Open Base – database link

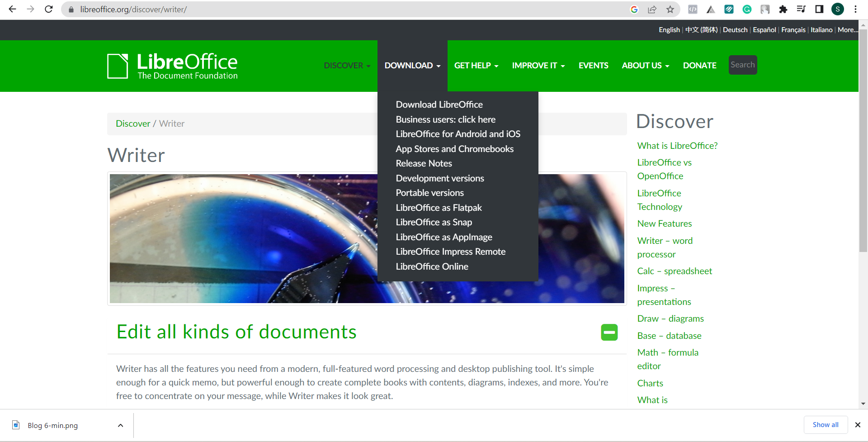[669, 336]
